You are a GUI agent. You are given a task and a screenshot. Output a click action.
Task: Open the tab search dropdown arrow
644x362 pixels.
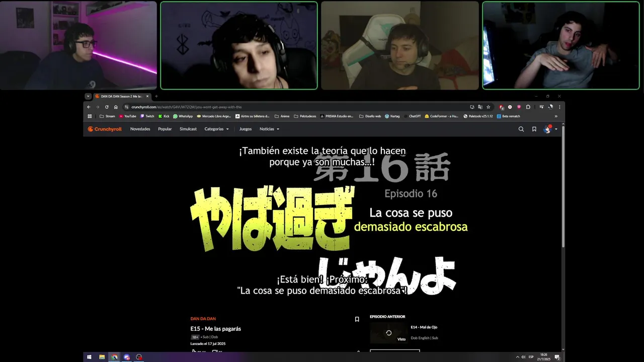88,96
